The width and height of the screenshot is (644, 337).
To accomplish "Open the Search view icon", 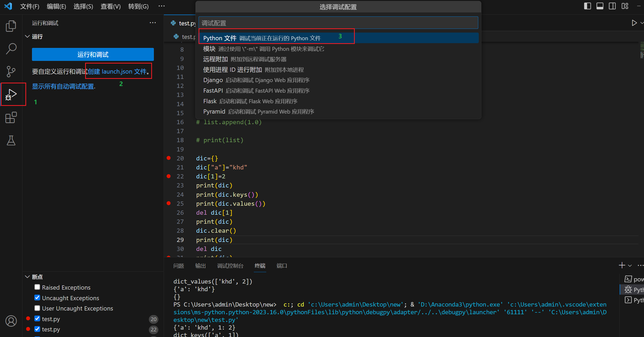I will click(x=11, y=49).
